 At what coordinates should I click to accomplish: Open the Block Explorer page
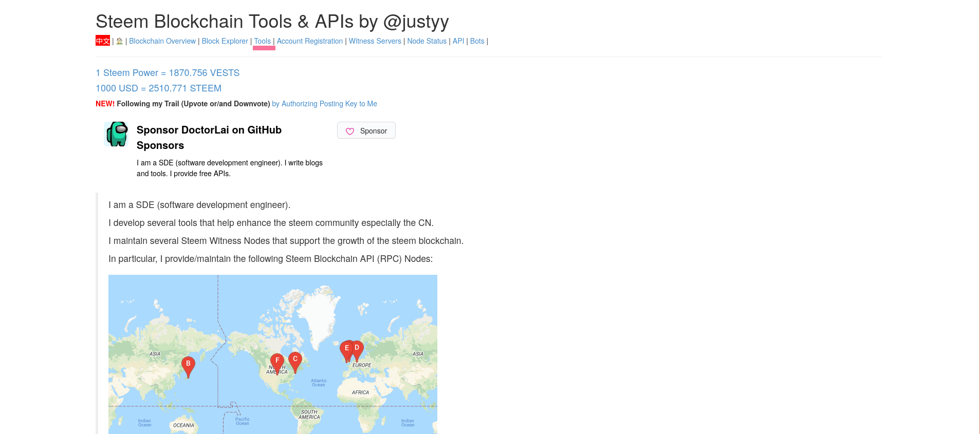(x=225, y=41)
